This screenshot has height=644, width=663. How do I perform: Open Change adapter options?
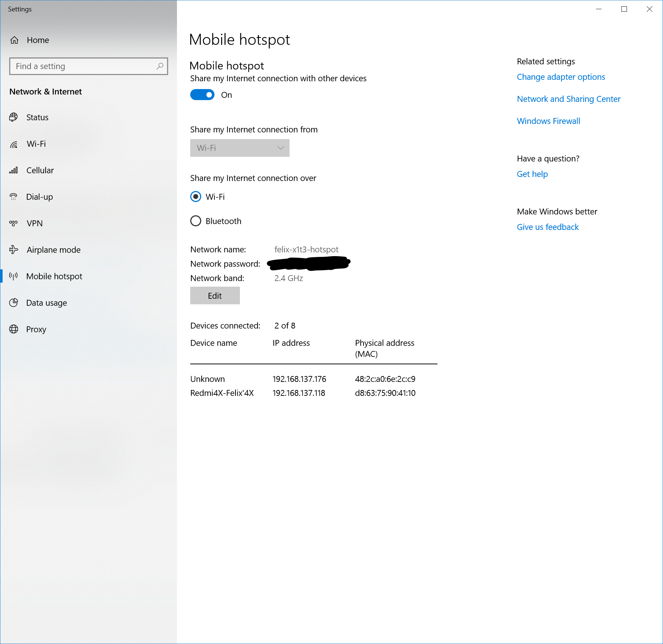561,77
